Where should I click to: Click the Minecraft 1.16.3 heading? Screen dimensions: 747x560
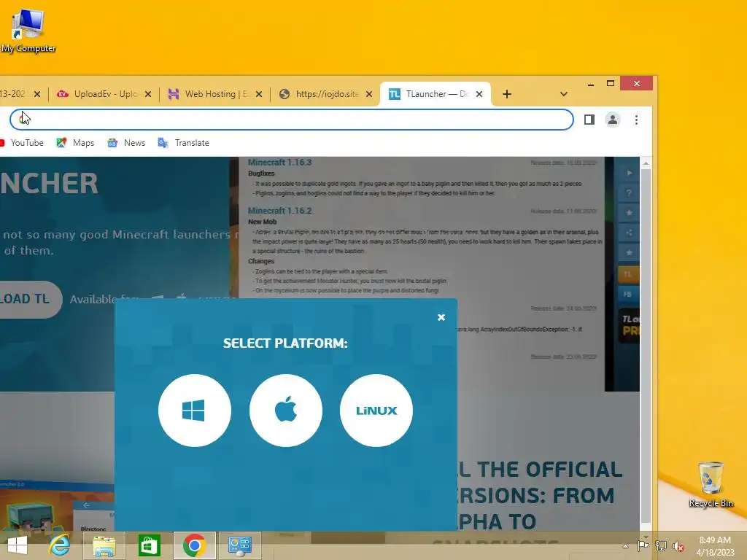point(279,163)
